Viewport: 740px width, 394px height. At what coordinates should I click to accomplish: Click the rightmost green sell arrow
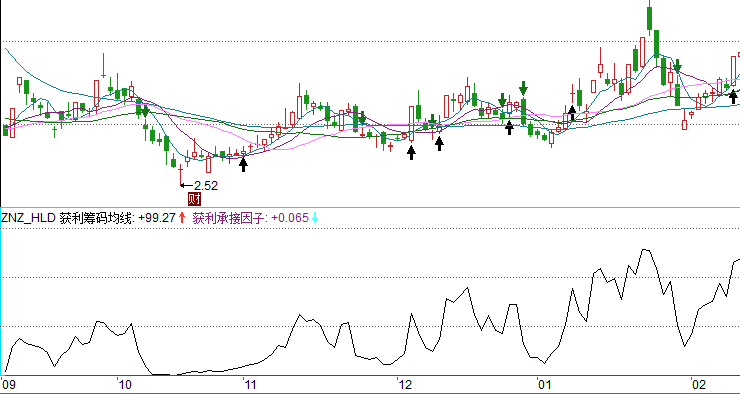(678, 66)
